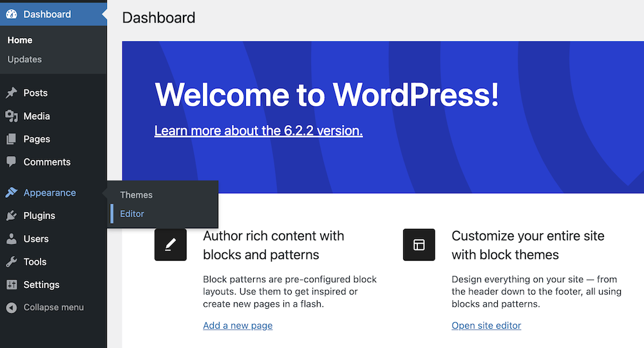
Task: Click the 'Block patterns are pre-configured' paragraph
Action: [290, 292]
